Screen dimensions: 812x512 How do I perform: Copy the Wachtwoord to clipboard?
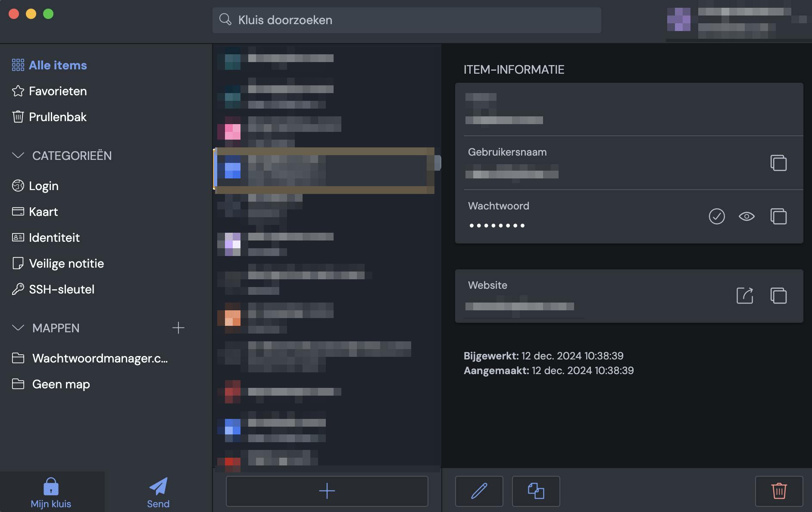[x=779, y=217]
